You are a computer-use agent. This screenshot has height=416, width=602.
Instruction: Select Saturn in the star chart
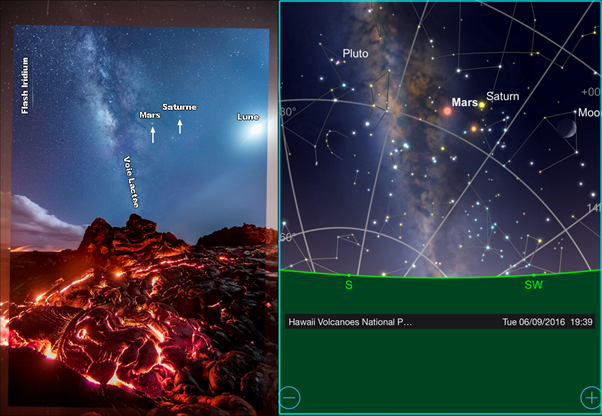pos(481,105)
